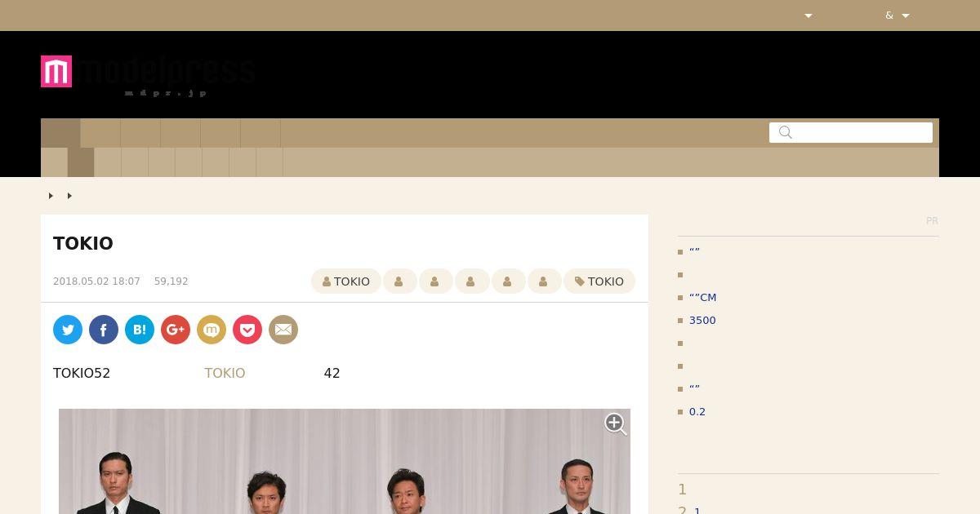980x514 pixels.
Task: Open the TOKIO keyword tag with tag icon
Action: (x=599, y=281)
